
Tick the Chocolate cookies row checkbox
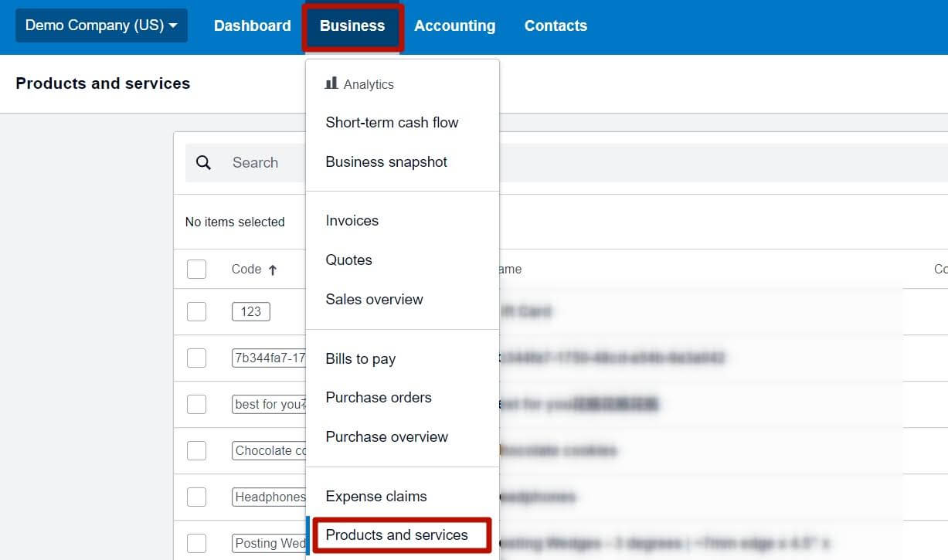pos(196,450)
